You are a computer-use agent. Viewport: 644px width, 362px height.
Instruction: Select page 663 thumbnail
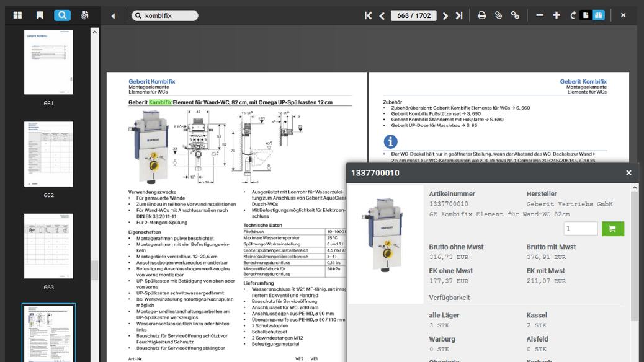click(x=48, y=246)
